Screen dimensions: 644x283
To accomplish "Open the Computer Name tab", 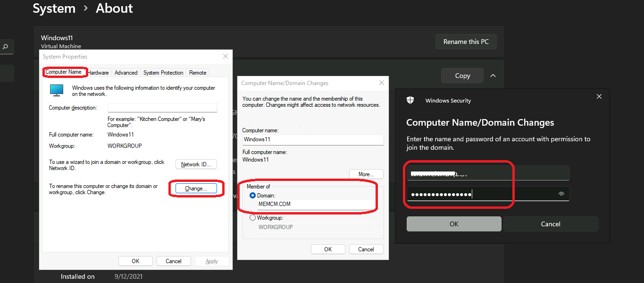I will click(63, 72).
